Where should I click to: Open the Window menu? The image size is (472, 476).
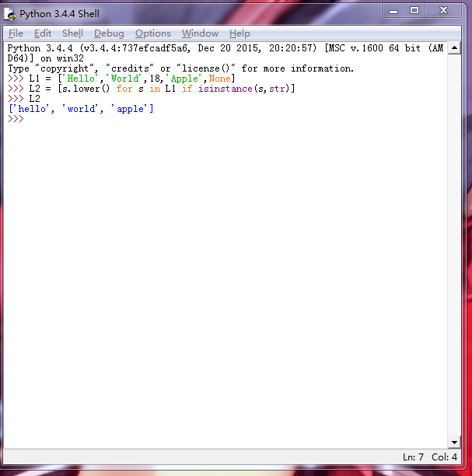pyautogui.click(x=200, y=33)
